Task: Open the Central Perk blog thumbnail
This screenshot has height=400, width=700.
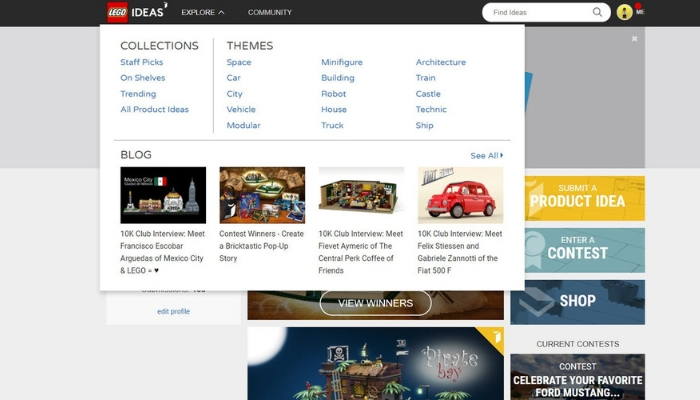Action: pos(361,195)
